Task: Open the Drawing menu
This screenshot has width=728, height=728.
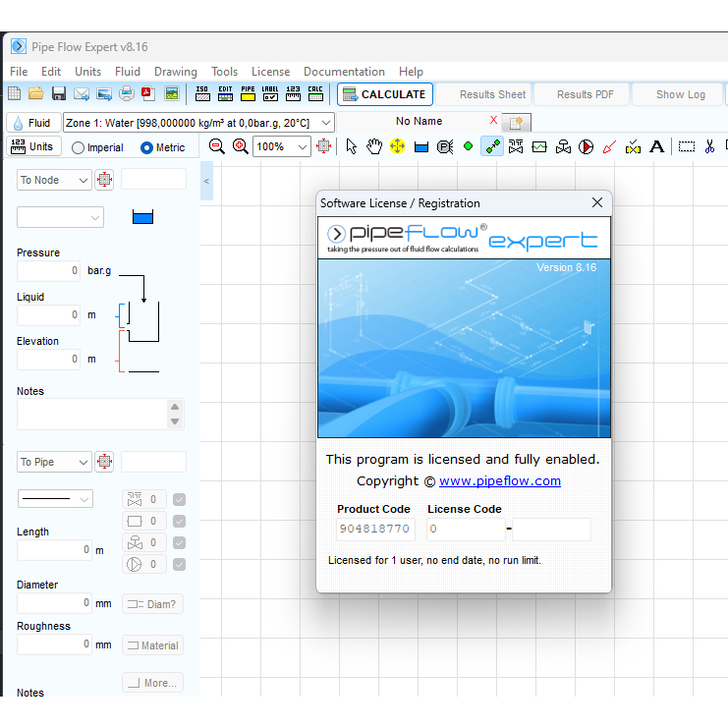Action: point(176,72)
